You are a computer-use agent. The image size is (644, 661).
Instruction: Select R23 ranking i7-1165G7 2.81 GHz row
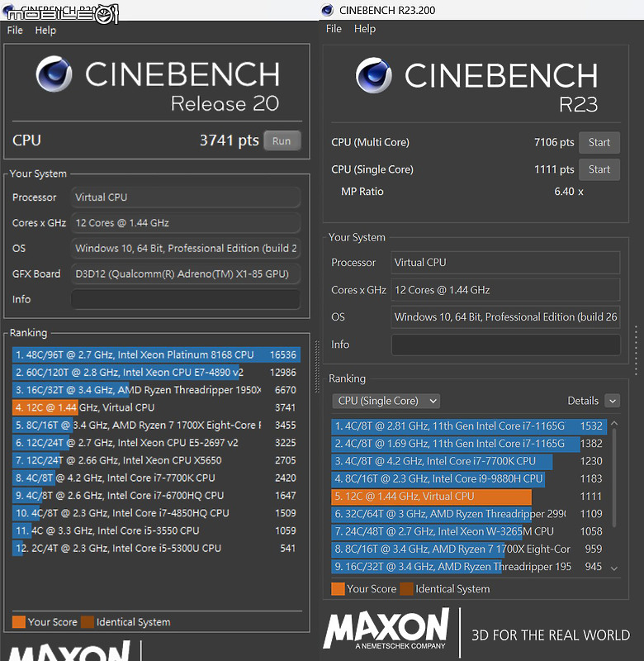pos(469,426)
